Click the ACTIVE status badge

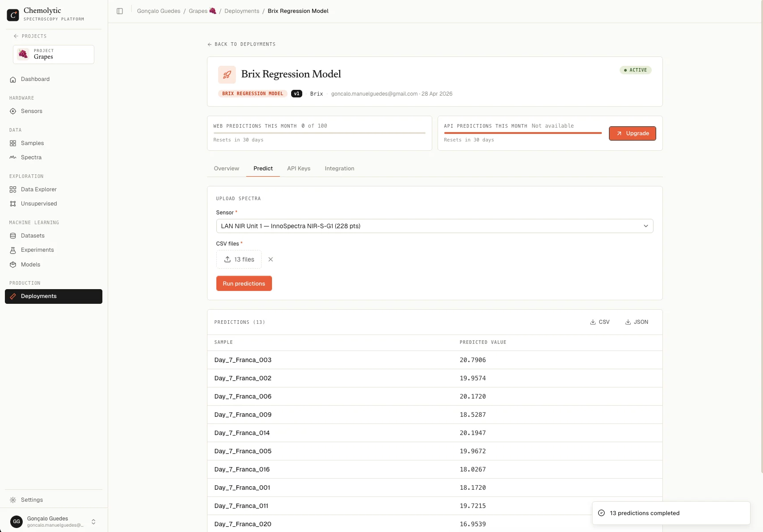coord(635,70)
